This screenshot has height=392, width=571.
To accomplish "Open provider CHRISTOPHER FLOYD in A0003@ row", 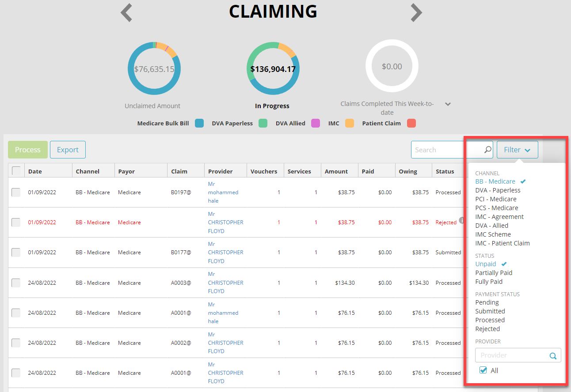I will [x=226, y=283].
